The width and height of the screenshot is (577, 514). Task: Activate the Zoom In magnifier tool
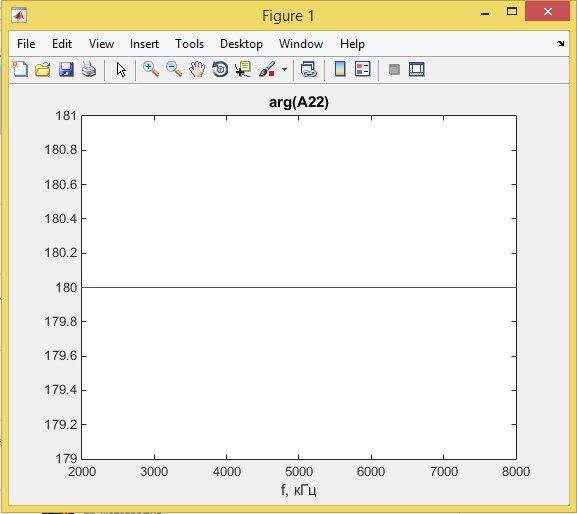click(x=151, y=69)
